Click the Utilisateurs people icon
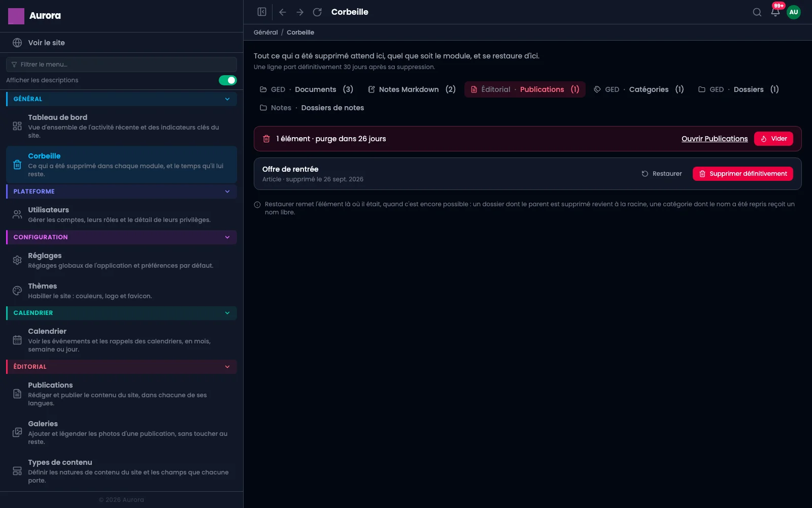 (17, 214)
